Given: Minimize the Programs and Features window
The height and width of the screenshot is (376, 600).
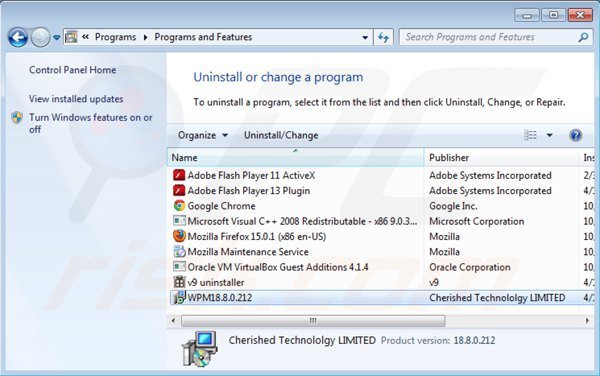Looking at the screenshot, I should [x=527, y=15].
